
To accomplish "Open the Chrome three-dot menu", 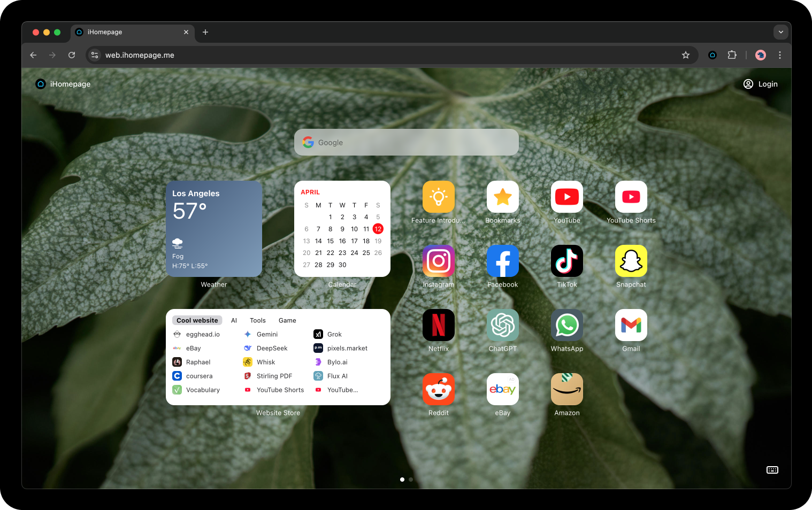I will tap(780, 55).
